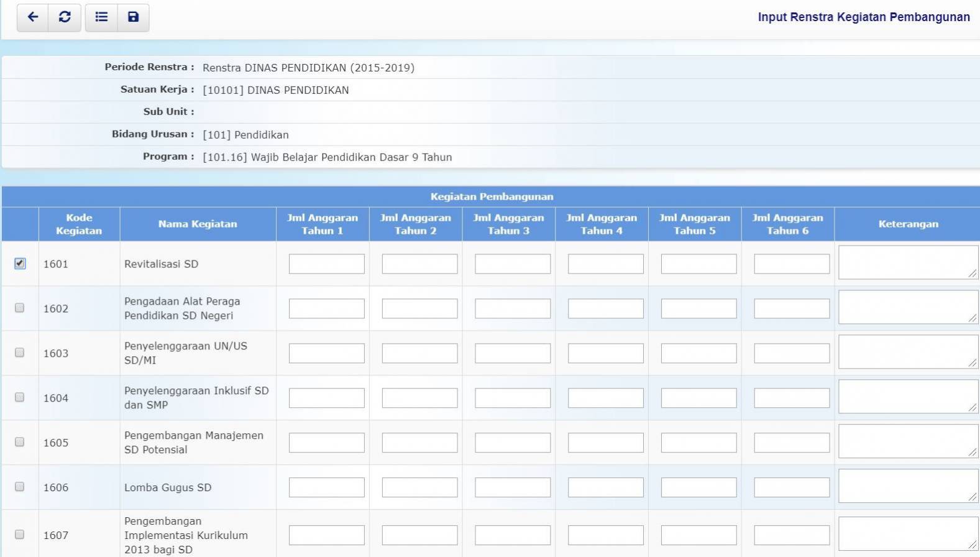Click the Kode Kegiatan column header
Screen dimensions: 980x557
tap(79, 224)
